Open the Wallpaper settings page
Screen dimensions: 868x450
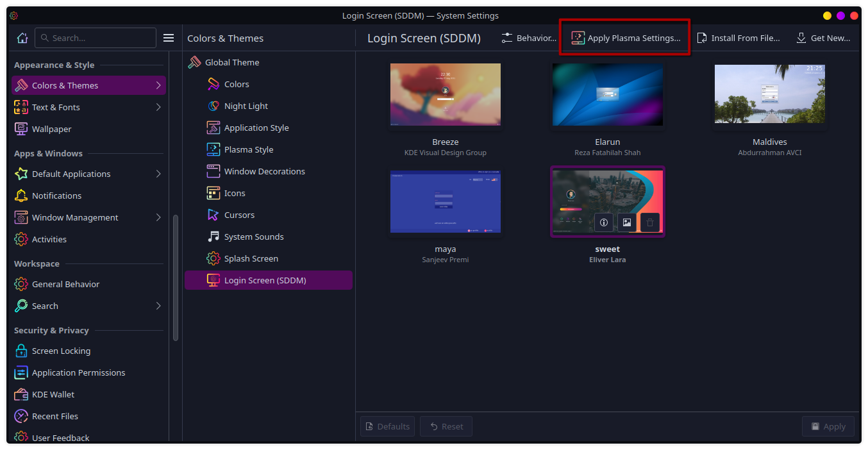(x=88, y=129)
